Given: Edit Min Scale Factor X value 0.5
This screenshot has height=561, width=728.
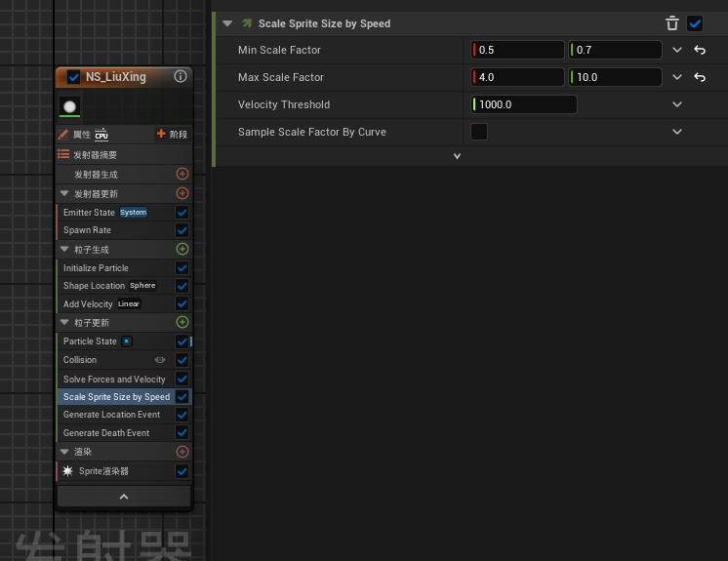Looking at the screenshot, I should [x=517, y=50].
